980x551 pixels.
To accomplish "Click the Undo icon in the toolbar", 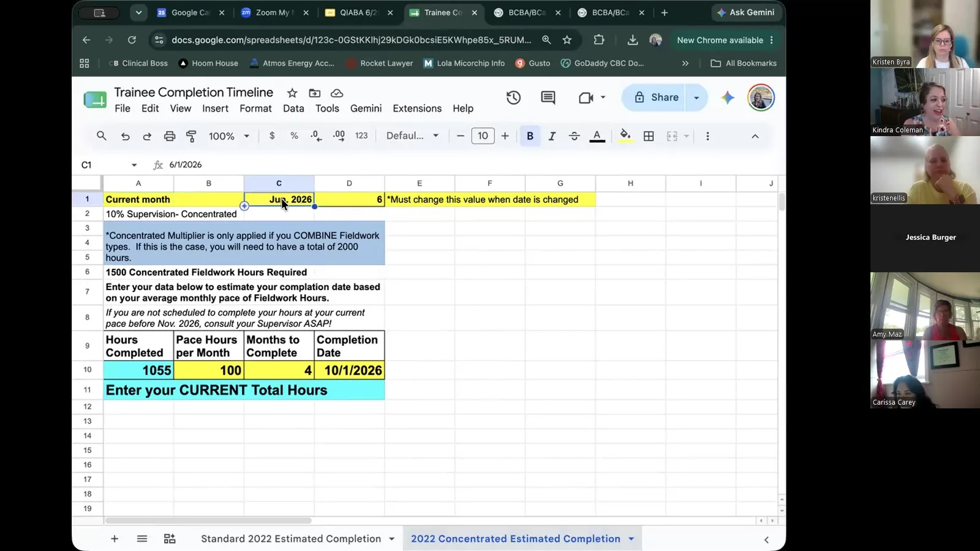I will click(x=125, y=136).
